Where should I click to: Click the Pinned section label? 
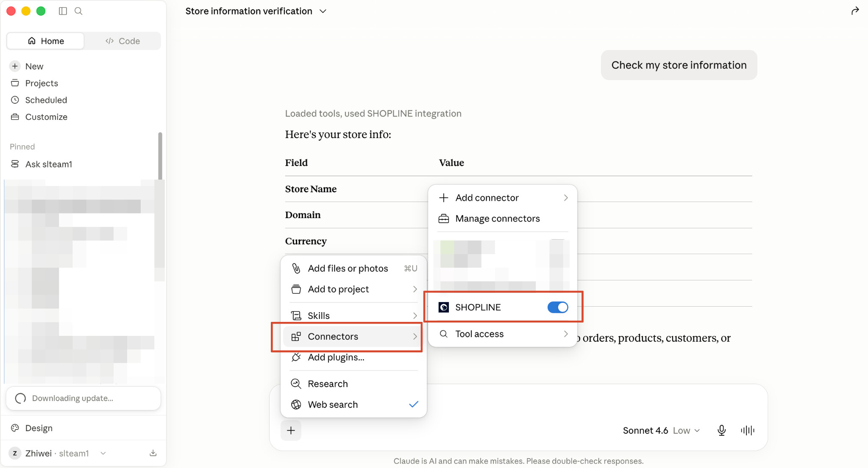pyautogui.click(x=22, y=147)
